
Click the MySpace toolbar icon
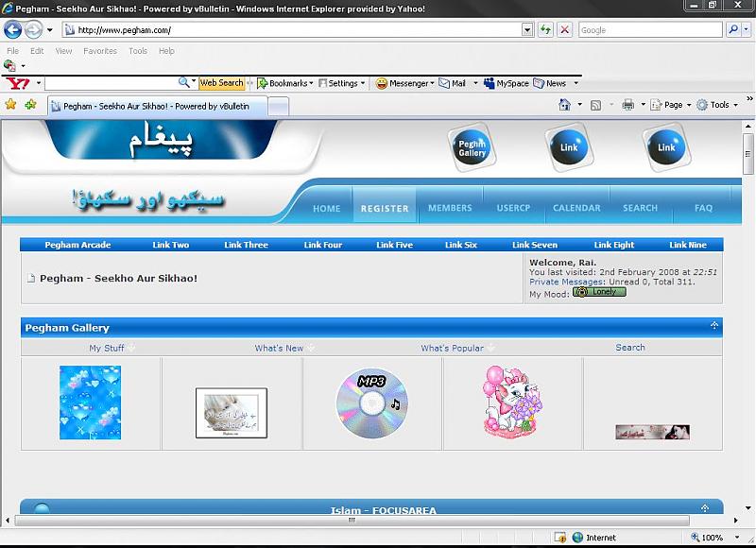coord(489,83)
